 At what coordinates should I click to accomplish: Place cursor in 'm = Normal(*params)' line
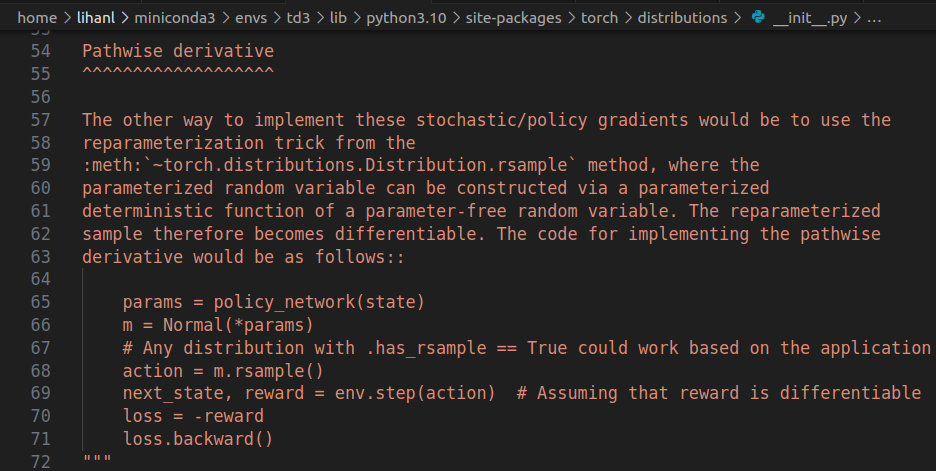[x=217, y=324]
